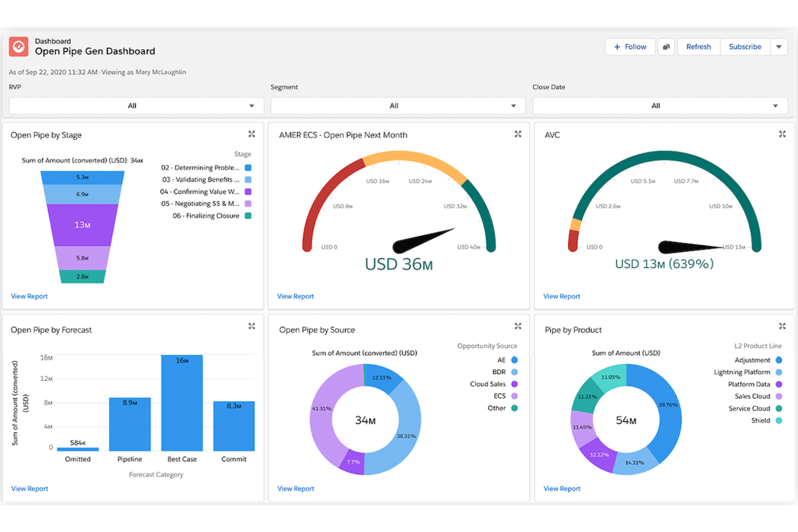Click the dashboard logo beside the title
Screen dimensions: 798x532
pyautogui.click(x=18, y=47)
